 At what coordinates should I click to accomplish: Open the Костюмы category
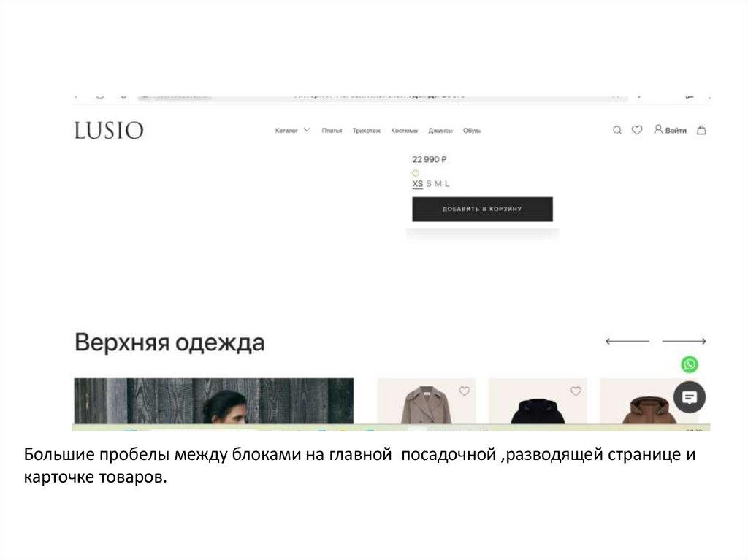(x=404, y=130)
